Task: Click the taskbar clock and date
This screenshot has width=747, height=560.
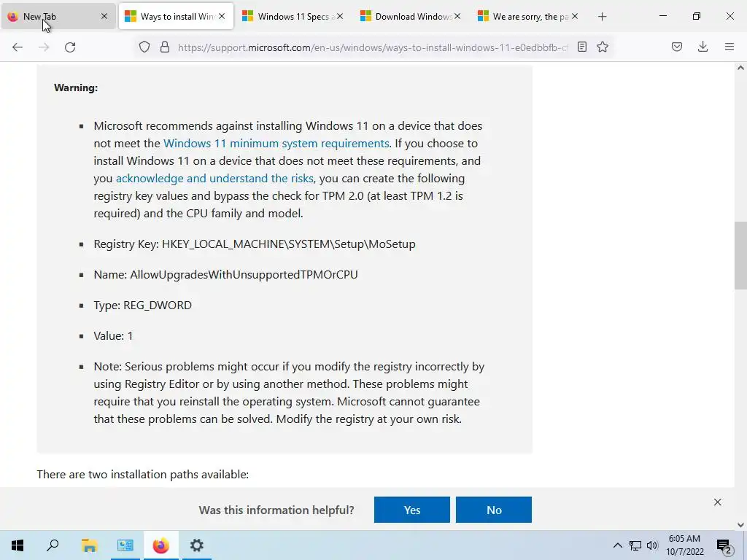Action: [x=684, y=545]
